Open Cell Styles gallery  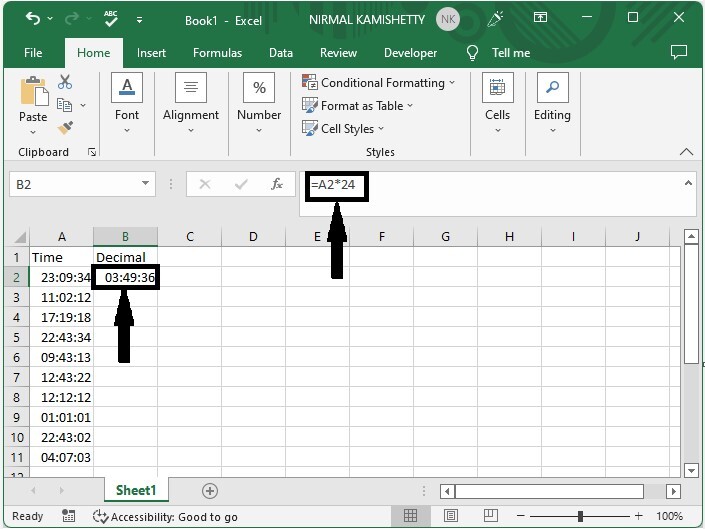click(343, 129)
